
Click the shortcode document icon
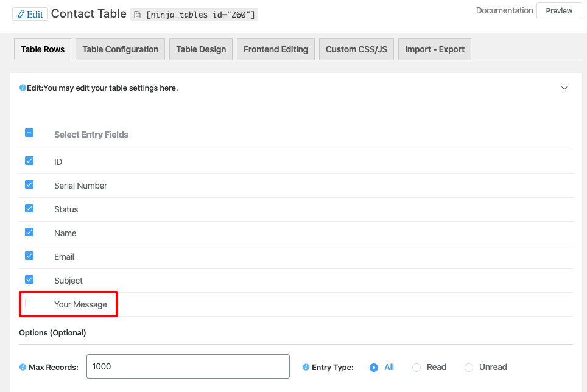click(138, 15)
